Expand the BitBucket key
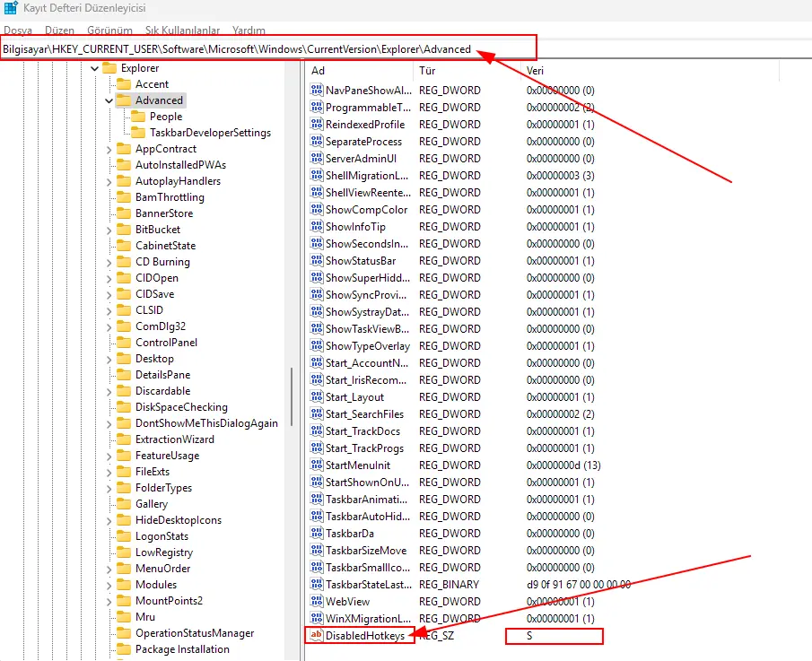The image size is (812, 661). [109, 230]
